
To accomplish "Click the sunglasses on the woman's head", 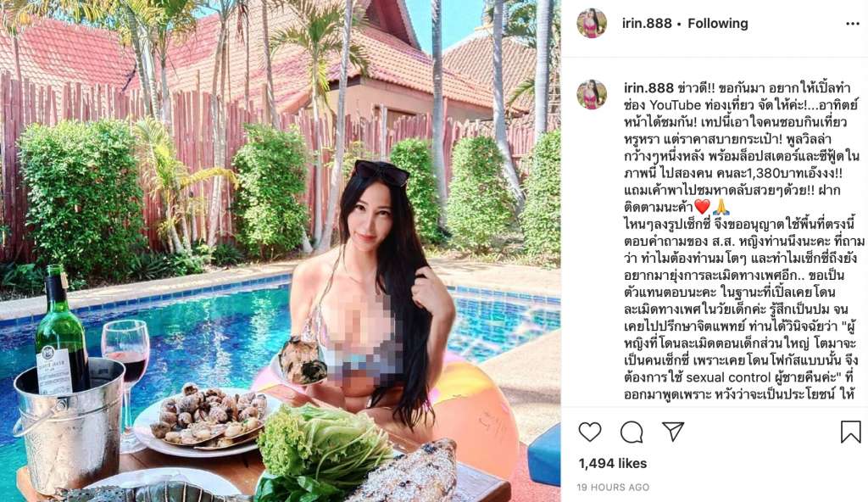I will (381, 172).
